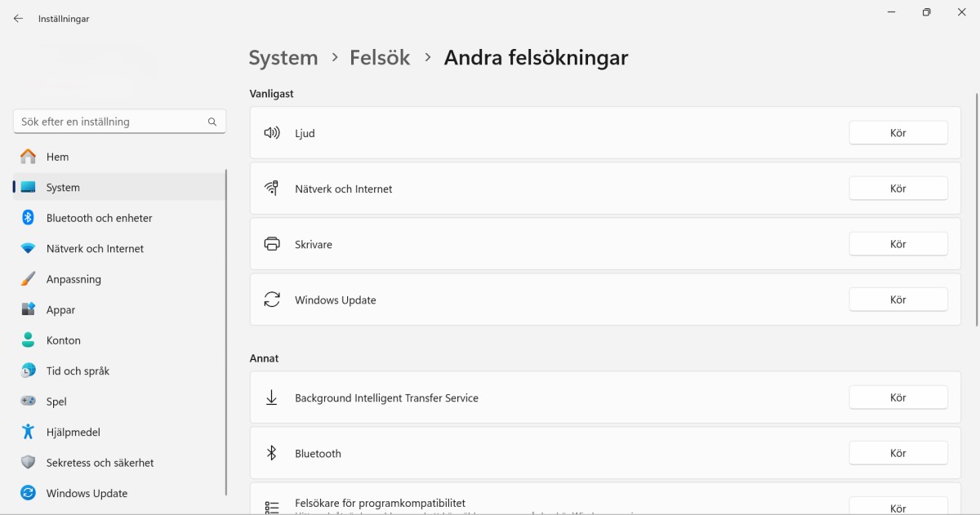This screenshot has width=980, height=515.
Task: Click Kör for Skrivare
Action: (898, 244)
